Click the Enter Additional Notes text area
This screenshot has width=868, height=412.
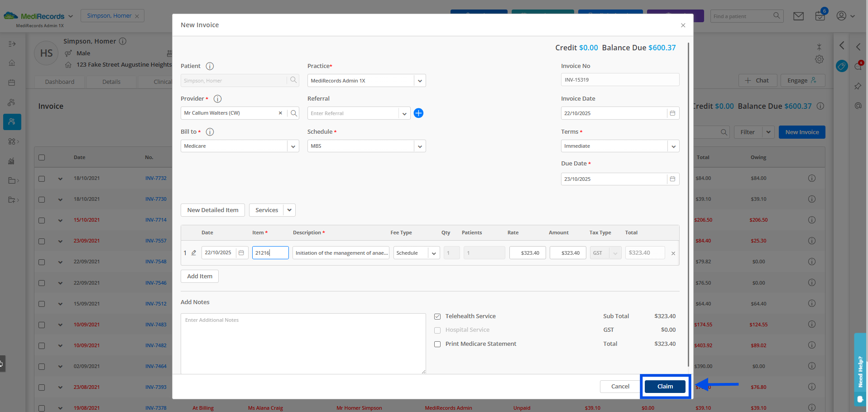point(303,343)
